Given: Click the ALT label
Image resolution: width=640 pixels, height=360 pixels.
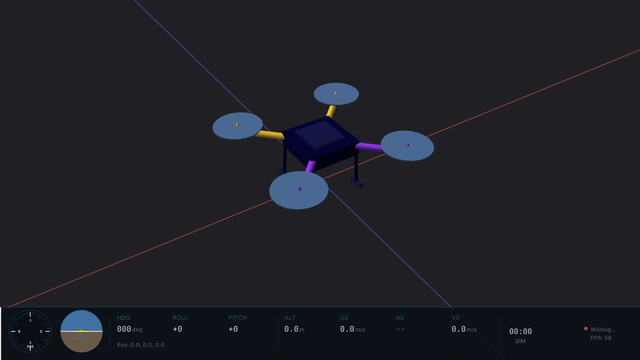Looking at the screenshot, I should (290, 318).
